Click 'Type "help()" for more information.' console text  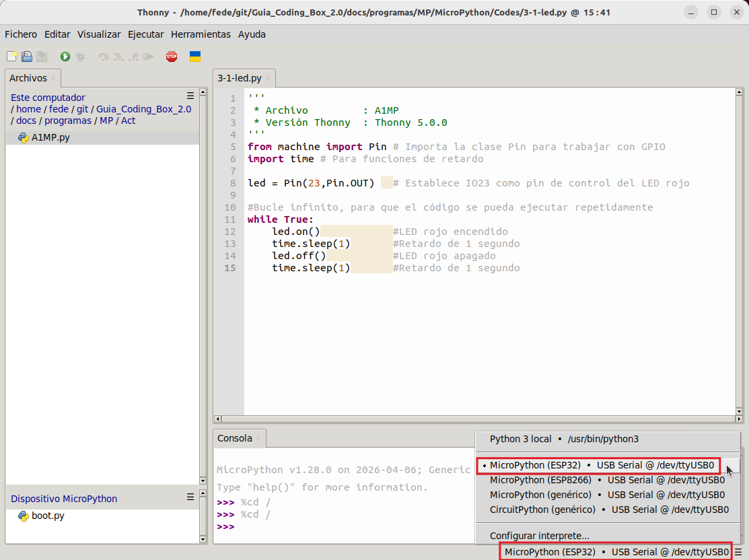pos(322,487)
